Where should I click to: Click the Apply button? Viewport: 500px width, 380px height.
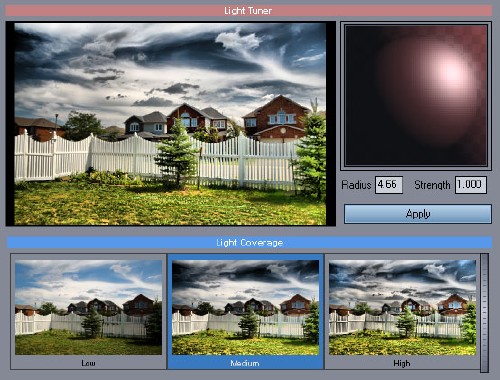pos(418,214)
